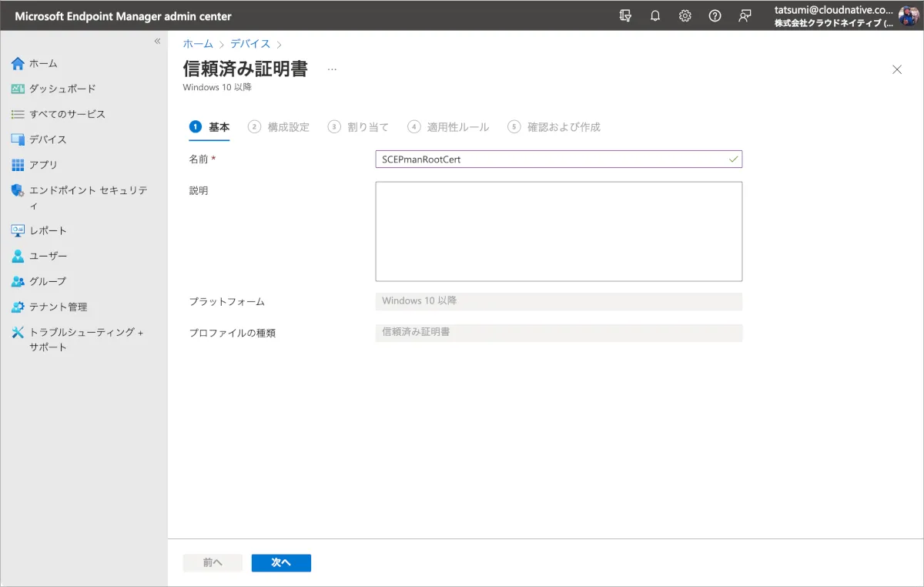This screenshot has width=924, height=587.
Task: Click the Home icon in sidebar
Action: tap(18, 63)
